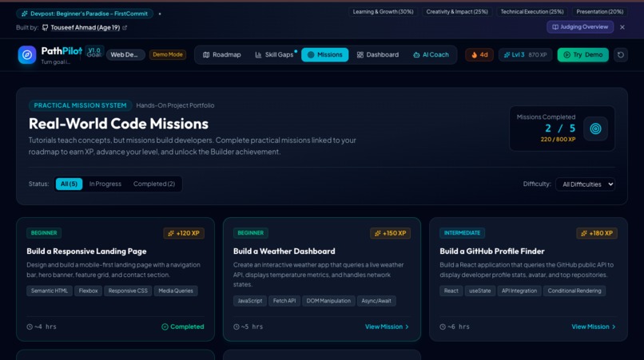Click the Demo Mode badge

coord(168,54)
